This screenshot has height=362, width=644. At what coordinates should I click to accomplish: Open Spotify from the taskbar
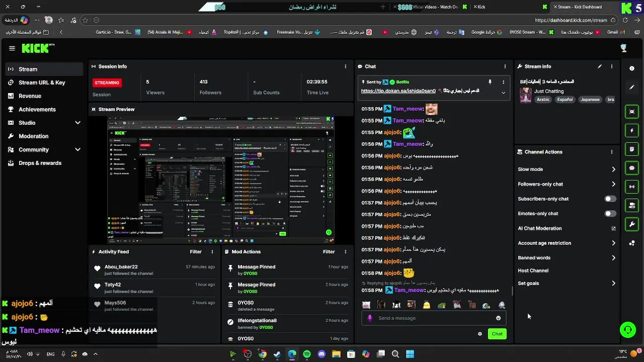tap(307, 354)
